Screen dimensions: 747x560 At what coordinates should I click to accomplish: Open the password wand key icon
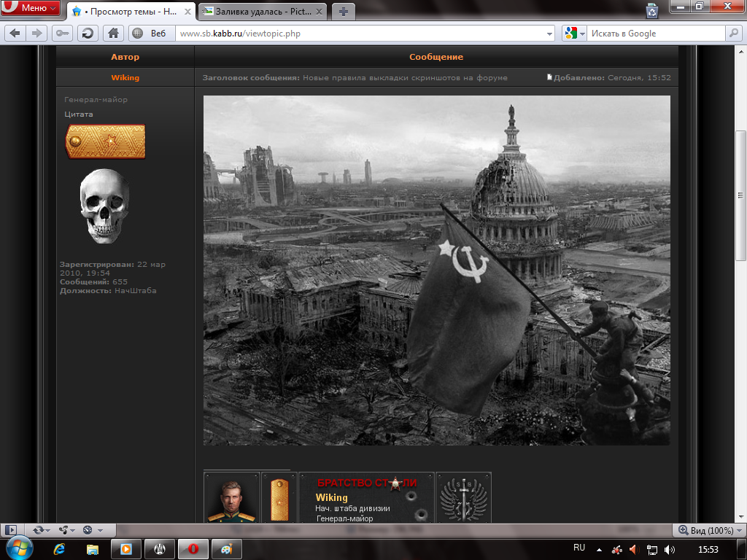[63, 34]
